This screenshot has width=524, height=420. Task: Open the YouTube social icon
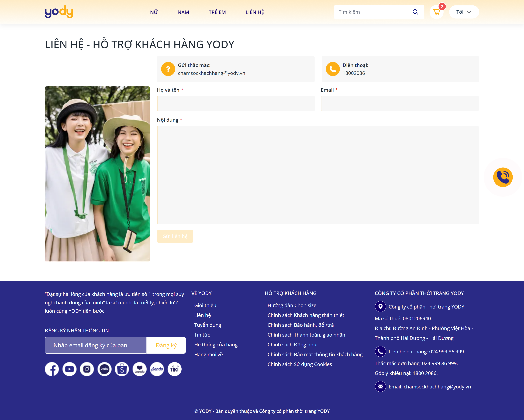pos(69,369)
